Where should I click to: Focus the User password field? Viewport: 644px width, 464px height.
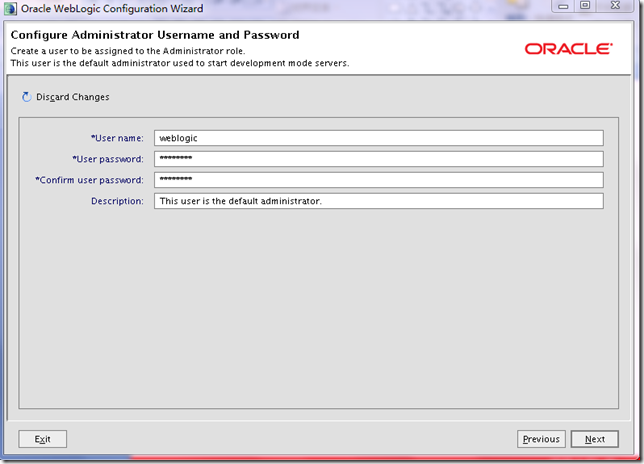tap(379, 159)
